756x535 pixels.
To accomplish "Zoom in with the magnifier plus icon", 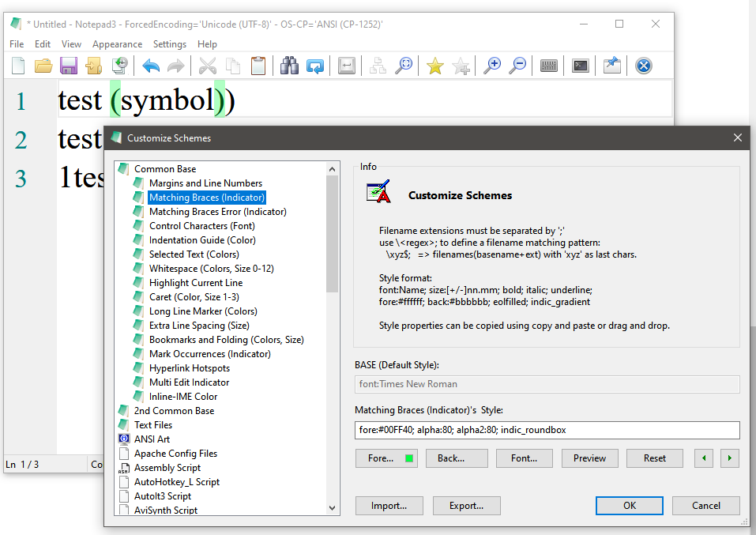I will pyautogui.click(x=492, y=66).
